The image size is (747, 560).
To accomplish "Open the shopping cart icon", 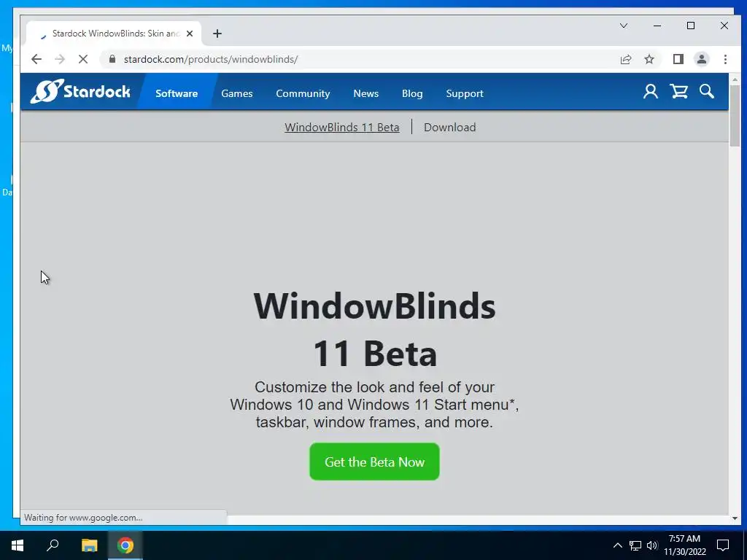I will [679, 91].
